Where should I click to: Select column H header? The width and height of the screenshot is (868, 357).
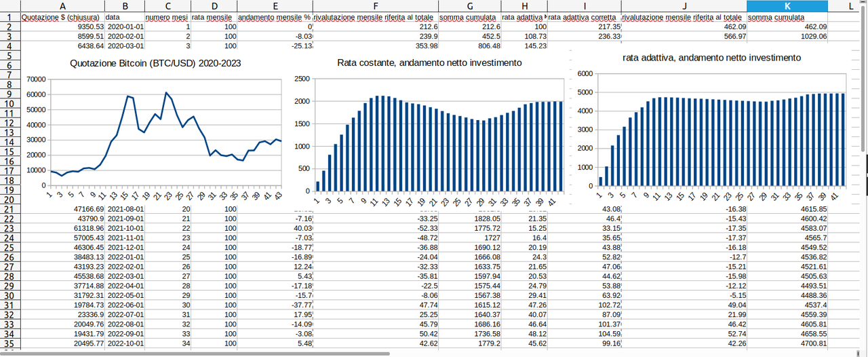tap(524, 6)
